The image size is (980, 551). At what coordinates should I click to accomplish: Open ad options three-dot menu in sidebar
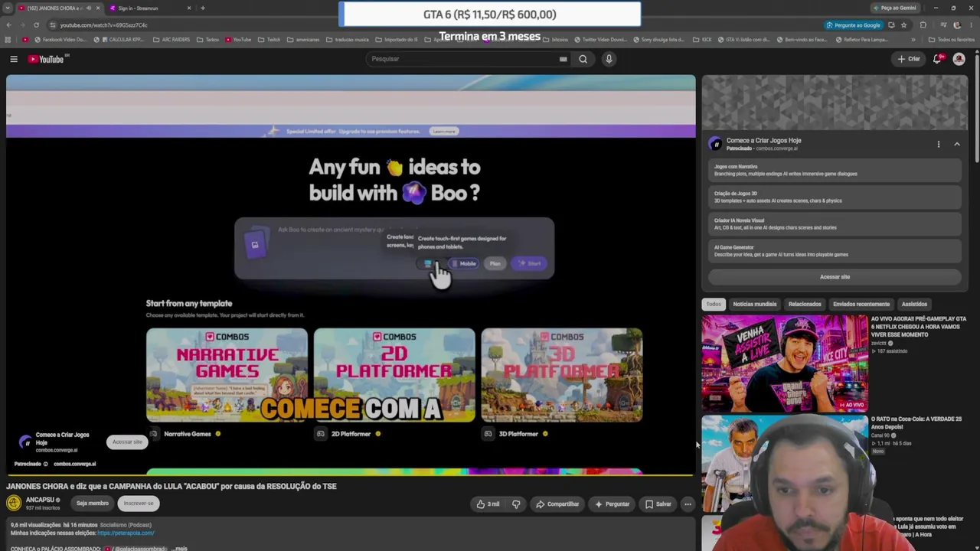point(939,144)
